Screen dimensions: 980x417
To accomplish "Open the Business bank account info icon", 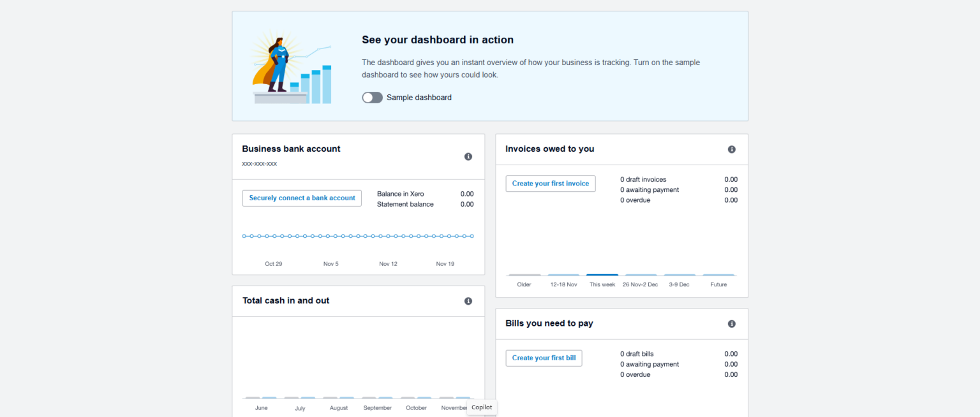I will point(468,156).
